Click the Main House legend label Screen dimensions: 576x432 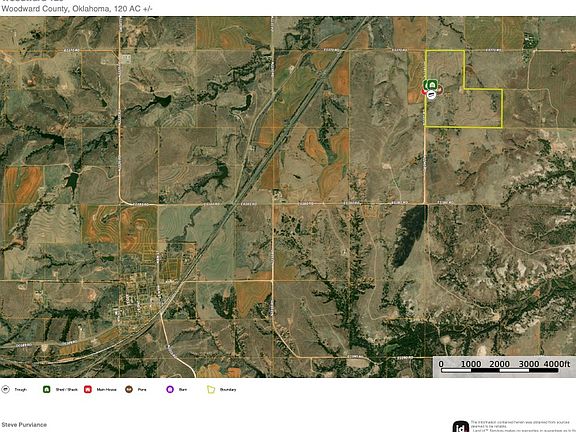click(107, 389)
